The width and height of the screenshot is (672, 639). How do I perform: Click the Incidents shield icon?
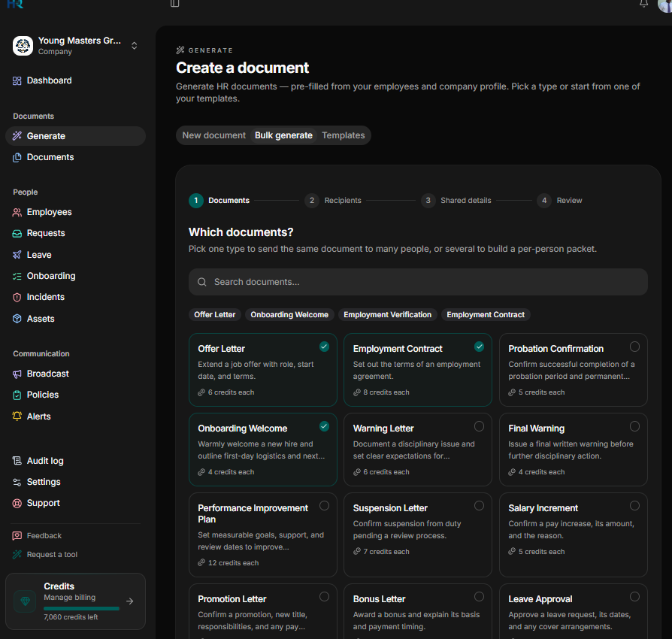(x=17, y=297)
